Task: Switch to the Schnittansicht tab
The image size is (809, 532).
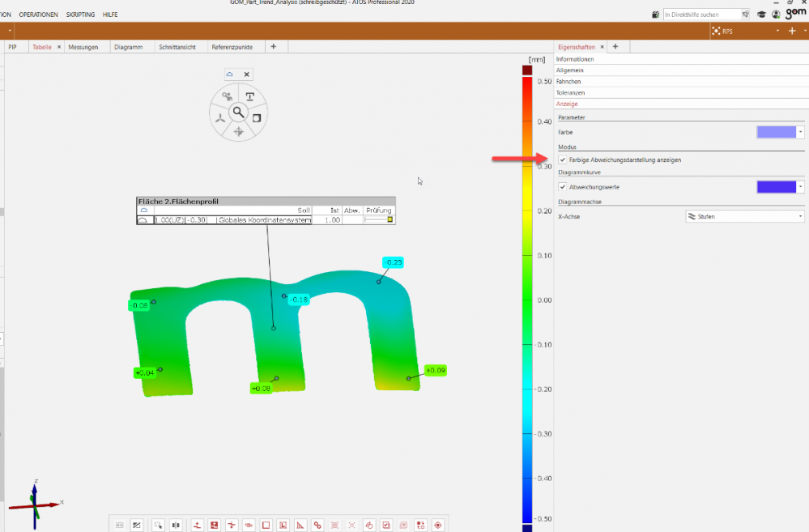Action: click(177, 47)
